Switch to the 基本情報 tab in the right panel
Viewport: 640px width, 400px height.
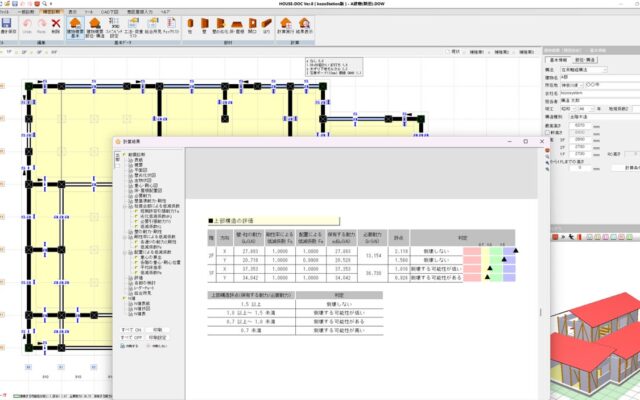coord(558,60)
